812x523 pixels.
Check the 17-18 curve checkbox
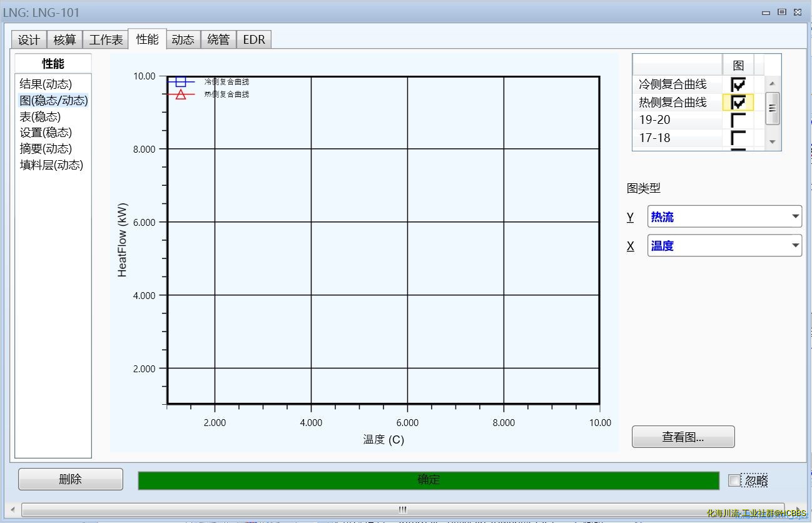738,138
